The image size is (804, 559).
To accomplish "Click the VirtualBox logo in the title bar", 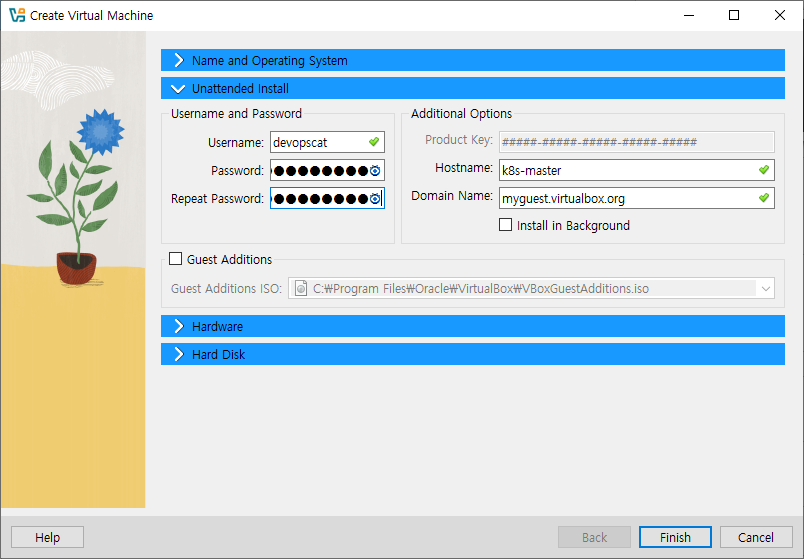I will pyautogui.click(x=17, y=15).
